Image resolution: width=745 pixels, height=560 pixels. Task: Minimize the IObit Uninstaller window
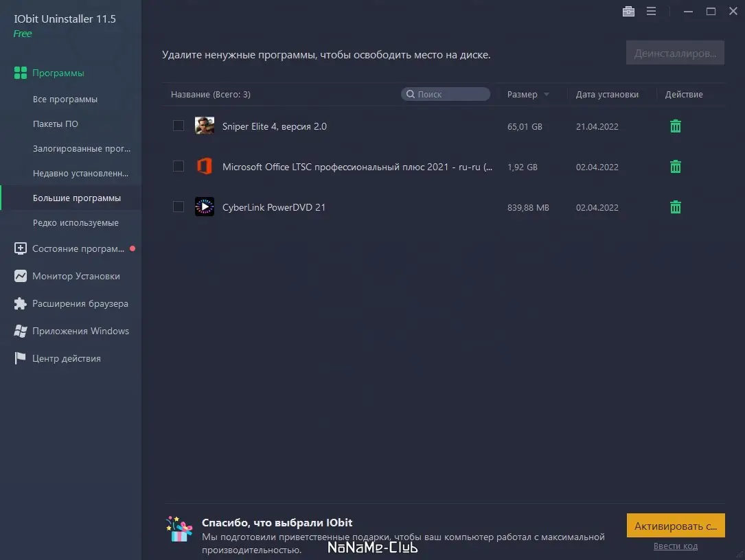pos(688,12)
